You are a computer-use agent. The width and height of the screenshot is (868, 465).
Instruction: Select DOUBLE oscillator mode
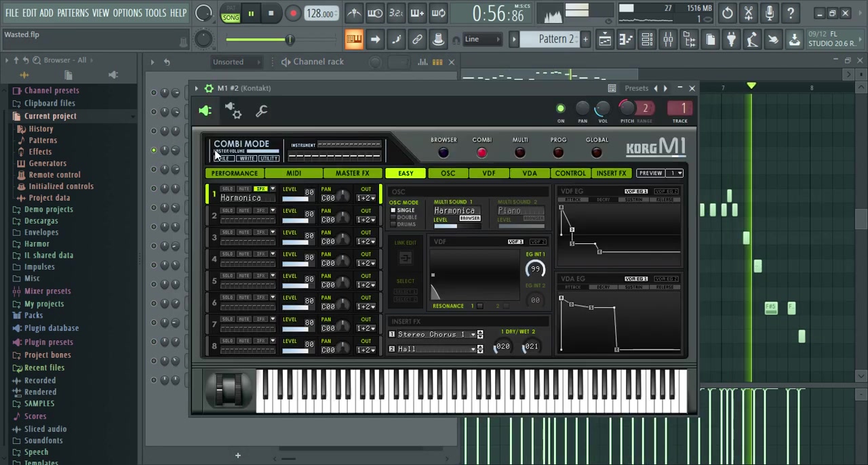click(x=404, y=217)
